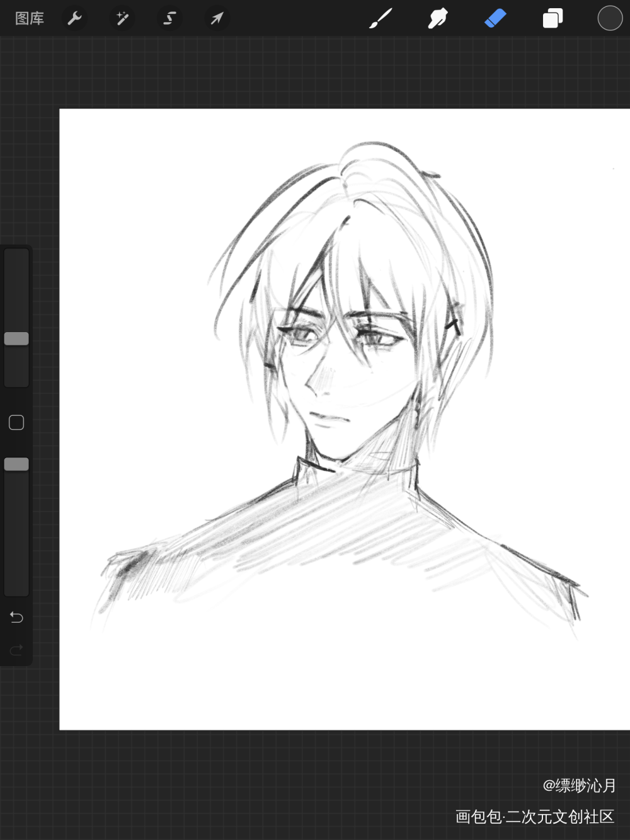630x840 pixels.
Task: Click the brush size slider handle
Action: coord(16,338)
